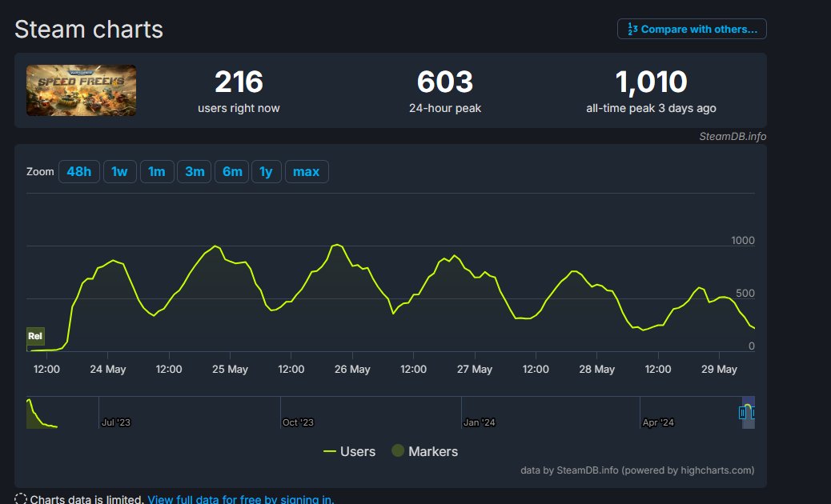Click the 28 May axis label
Image resolution: width=831 pixels, height=504 pixels.
click(x=596, y=370)
